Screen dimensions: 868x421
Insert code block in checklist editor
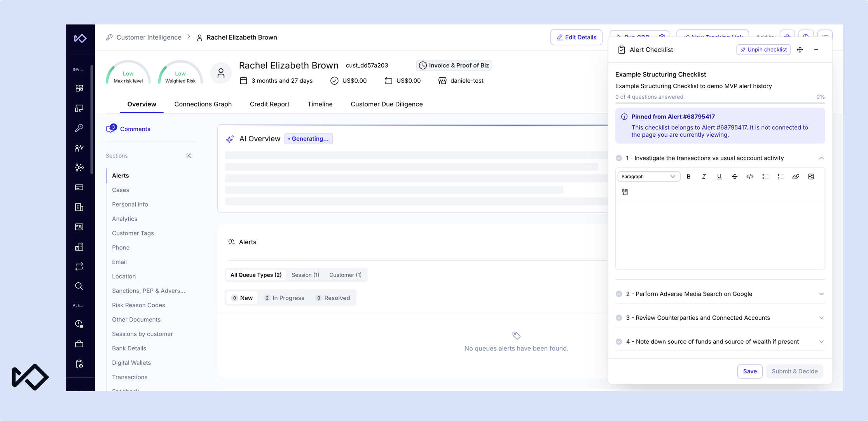750,176
